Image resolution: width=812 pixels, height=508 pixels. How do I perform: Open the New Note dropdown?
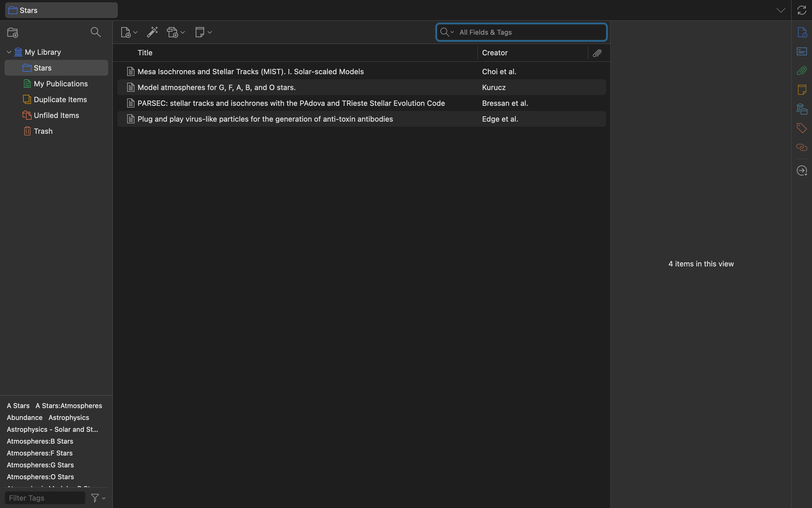203,32
